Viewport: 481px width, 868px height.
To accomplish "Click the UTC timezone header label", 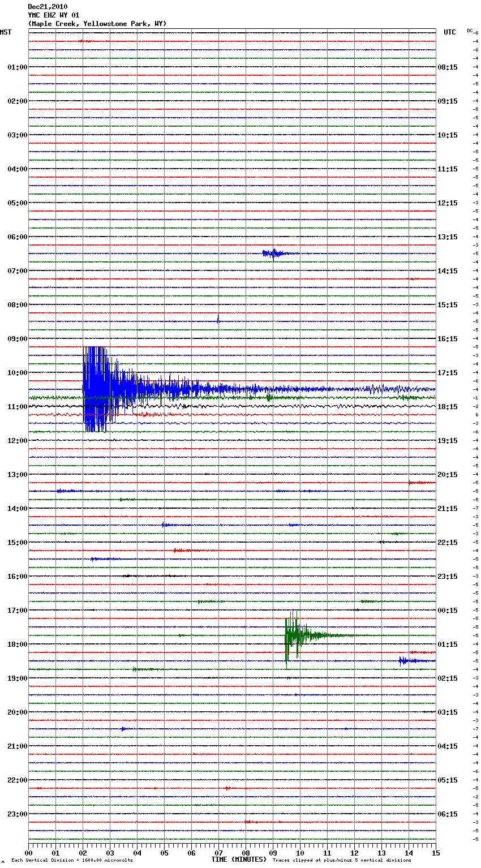I will [x=449, y=32].
